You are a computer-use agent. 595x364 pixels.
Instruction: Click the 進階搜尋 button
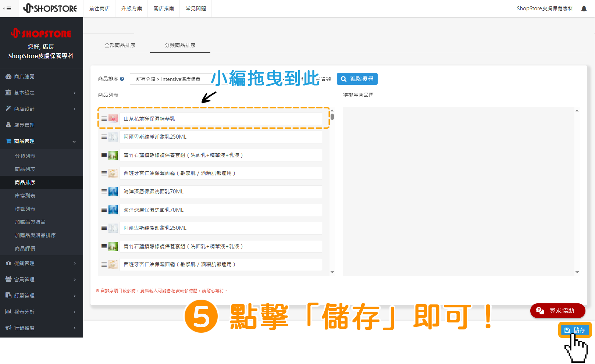click(357, 79)
